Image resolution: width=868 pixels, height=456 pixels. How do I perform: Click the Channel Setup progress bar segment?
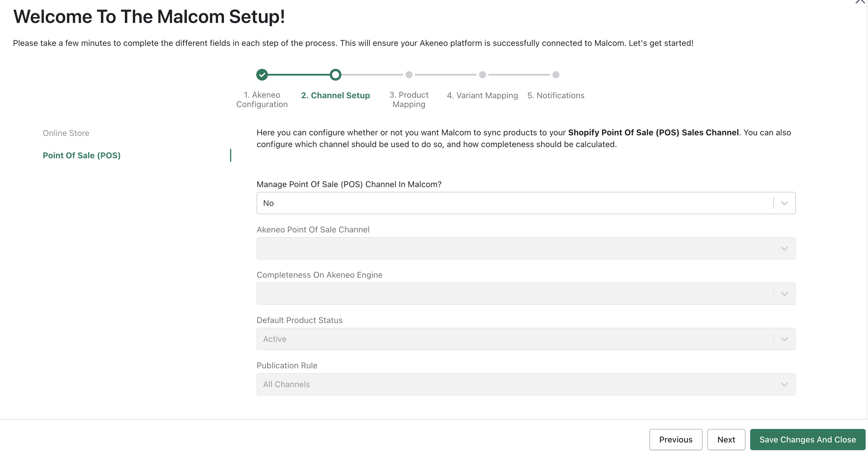coord(299,74)
